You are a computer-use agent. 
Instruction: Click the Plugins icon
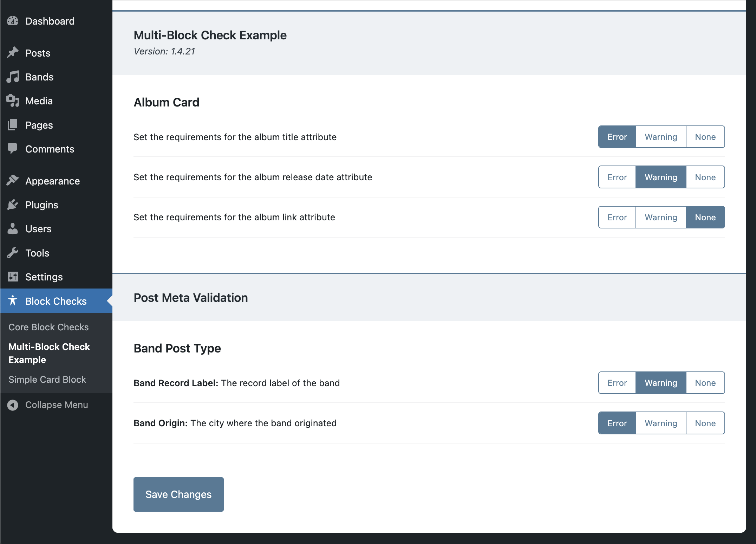[x=13, y=205]
